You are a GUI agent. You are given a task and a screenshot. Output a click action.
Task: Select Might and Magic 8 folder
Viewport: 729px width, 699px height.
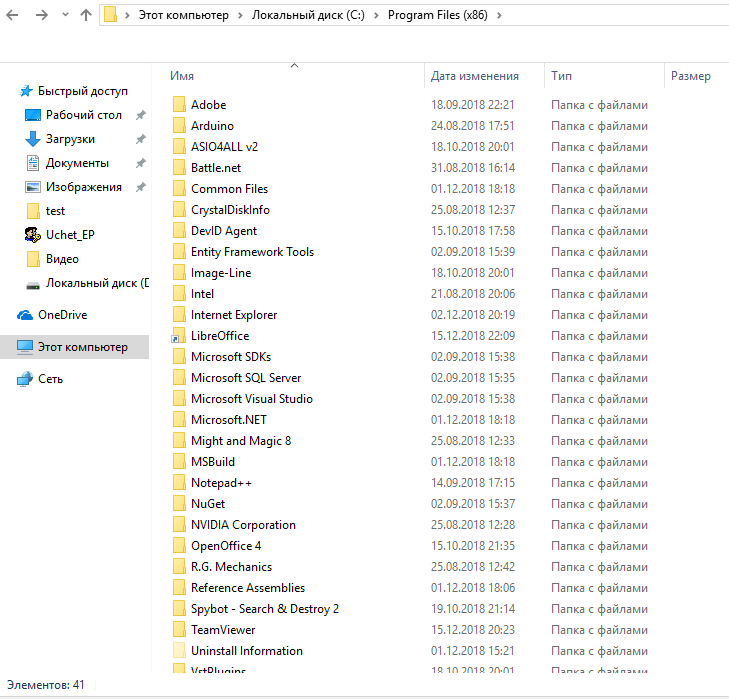[241, 441]
